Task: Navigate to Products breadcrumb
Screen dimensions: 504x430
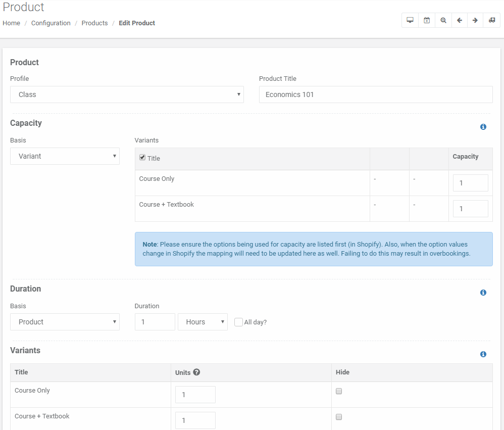Action: 94,23
